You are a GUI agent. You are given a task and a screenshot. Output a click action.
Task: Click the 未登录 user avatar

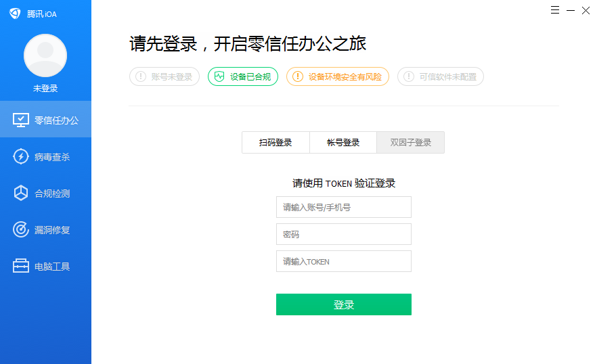click(x=45, y=55)
